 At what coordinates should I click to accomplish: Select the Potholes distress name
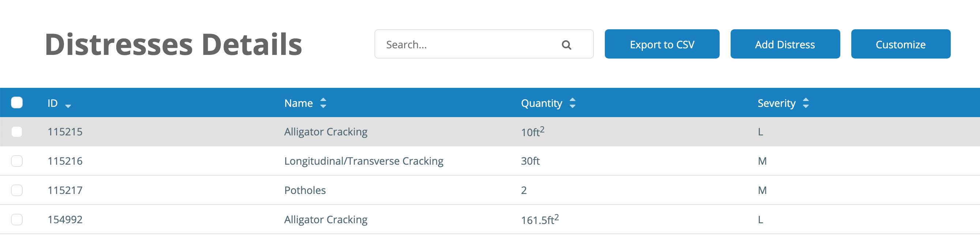pos(305,190)
